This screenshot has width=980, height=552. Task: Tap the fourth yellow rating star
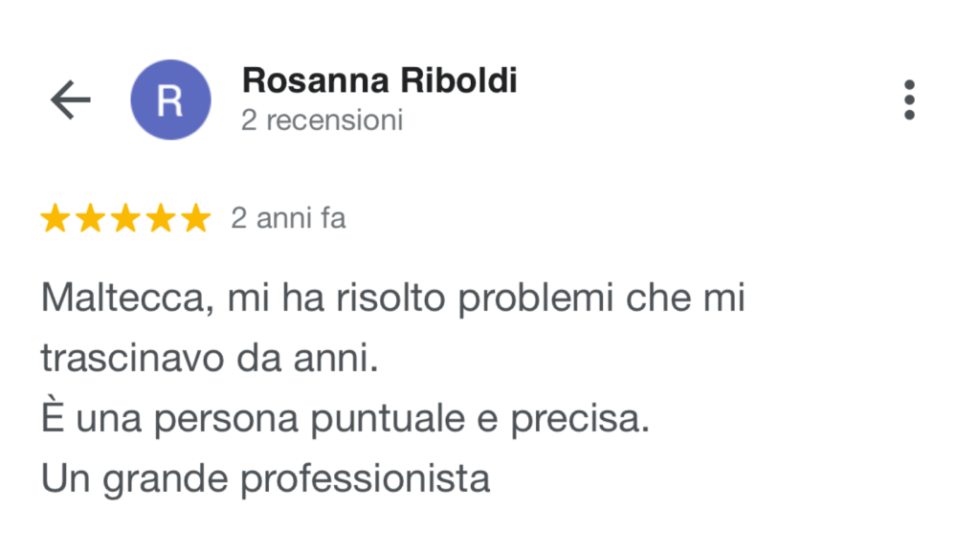(160, 219)
